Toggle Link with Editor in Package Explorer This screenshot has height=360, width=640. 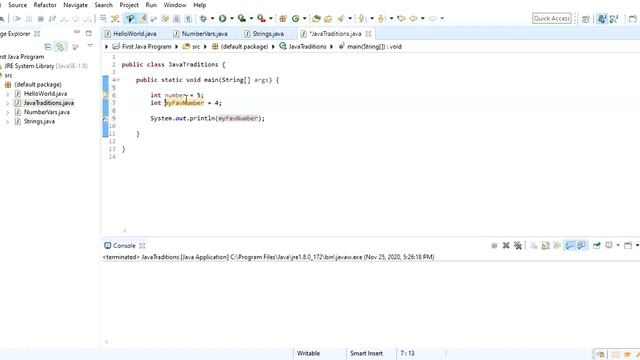point(60,47)
